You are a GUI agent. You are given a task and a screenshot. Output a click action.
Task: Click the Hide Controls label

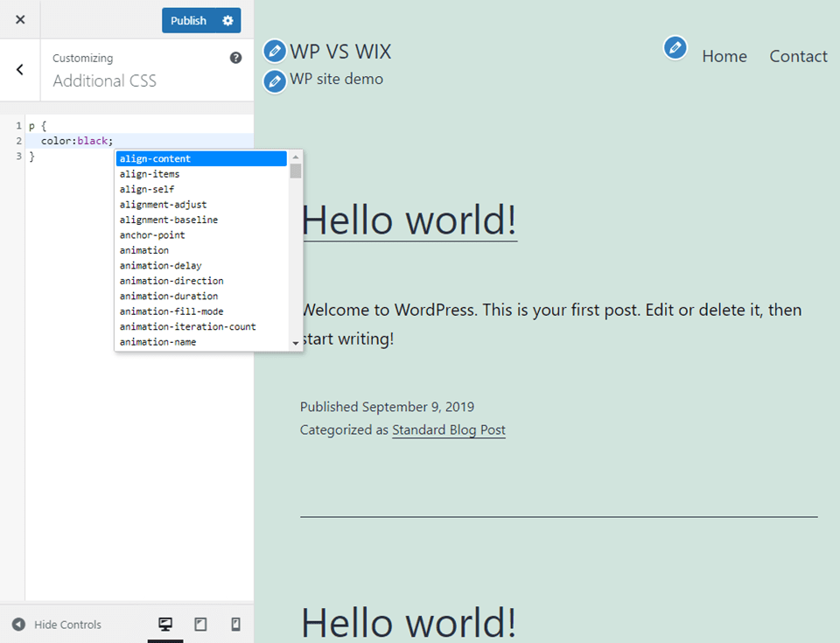[67, 625]
